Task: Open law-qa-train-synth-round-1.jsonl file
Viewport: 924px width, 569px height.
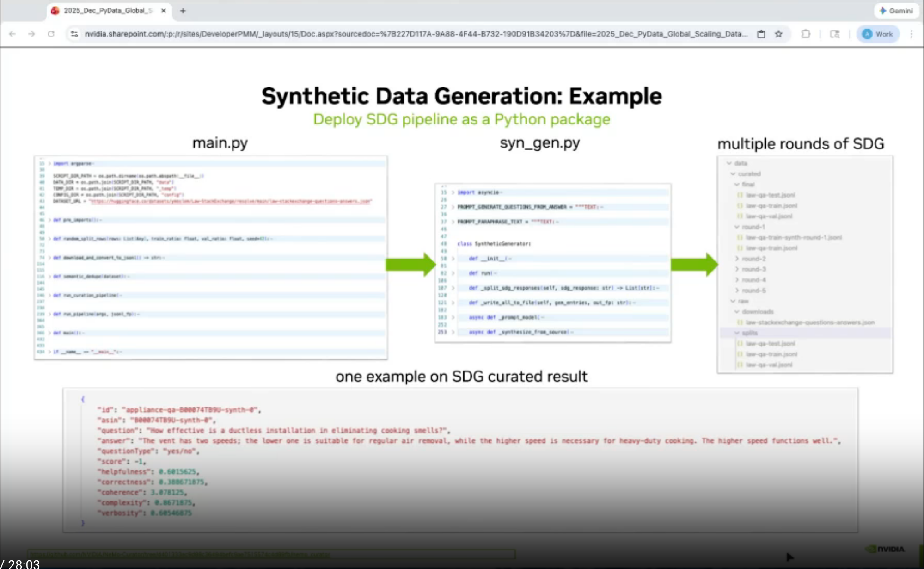Action: click(793, 237)
